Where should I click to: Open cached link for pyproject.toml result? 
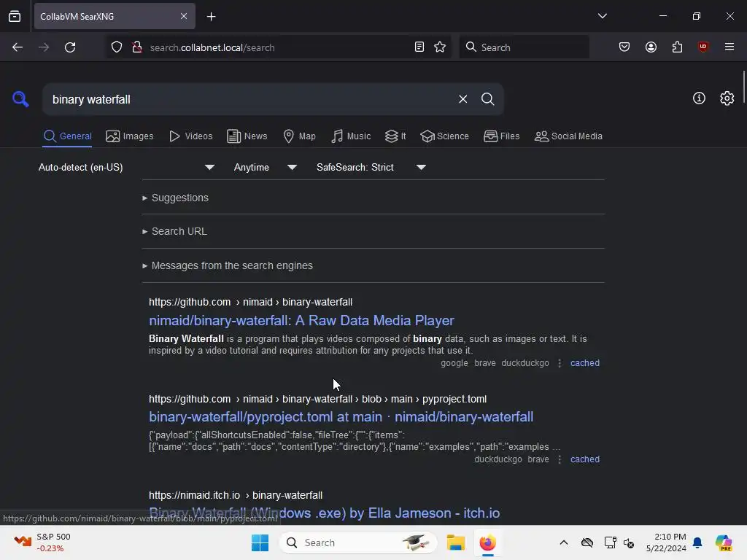[x=584, y=459]
